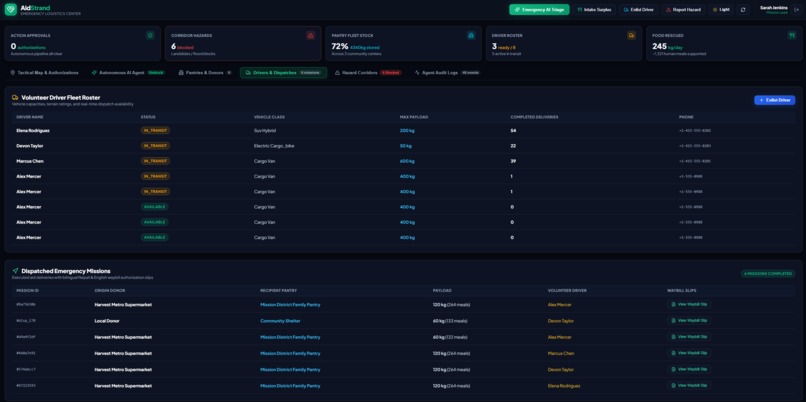Click the utensils icon in Food Rescued card
Image resolution: width=806 pixels, height=402 pixels.
(x=792, y=35)
